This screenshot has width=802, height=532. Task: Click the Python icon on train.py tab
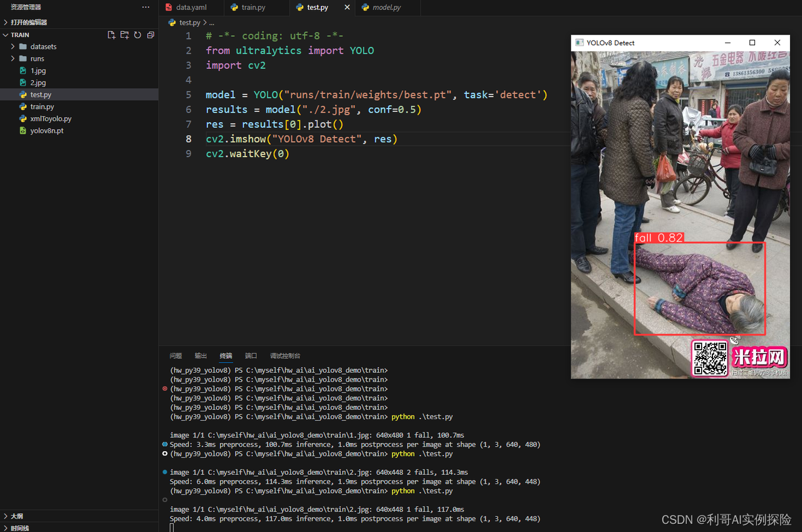(x=234, y=8)
